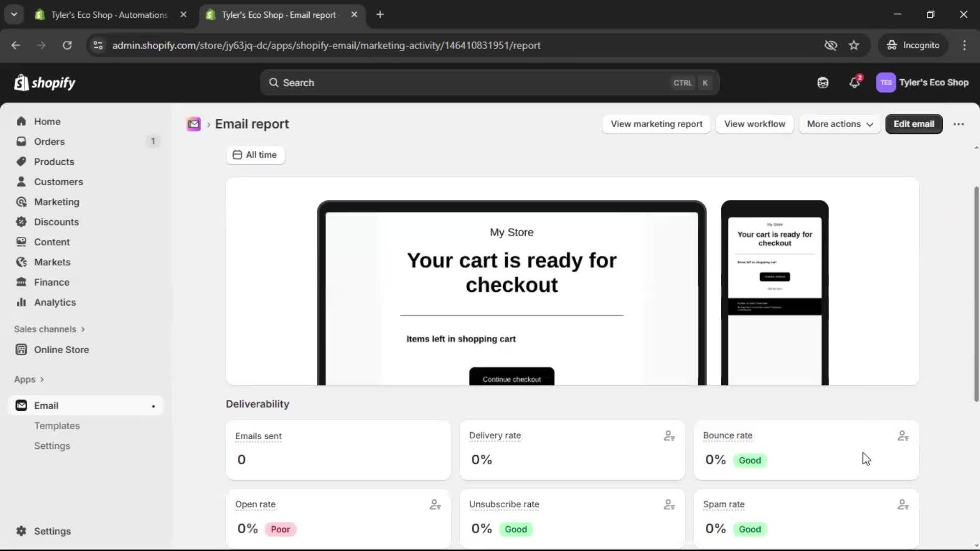The height and width of the screenshot is (551, 980).
Task: Expand the Apps section in sidebar
Action: tap(29, 379)
